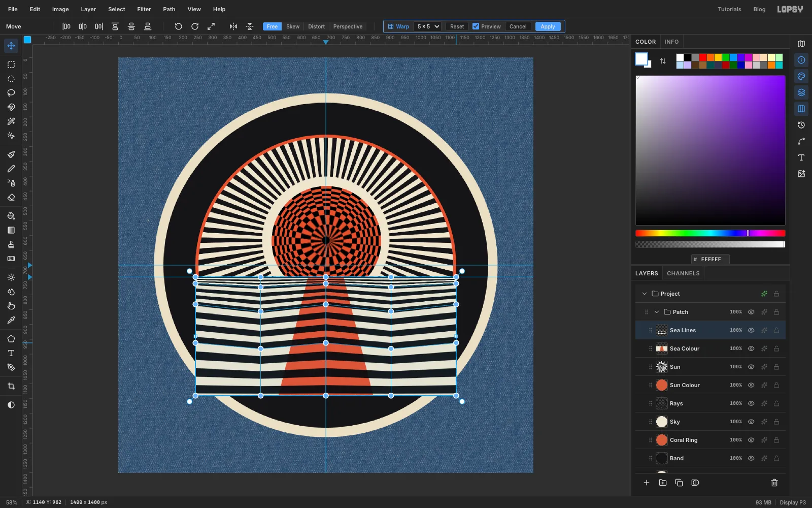
Task: Select the eyedropper tool
Action: coord(11,320)
